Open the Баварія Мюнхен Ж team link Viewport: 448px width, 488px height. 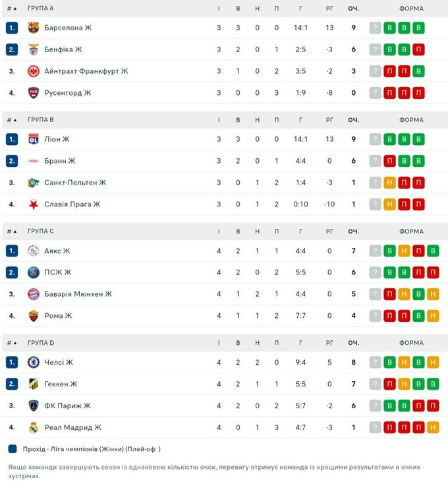78,294
